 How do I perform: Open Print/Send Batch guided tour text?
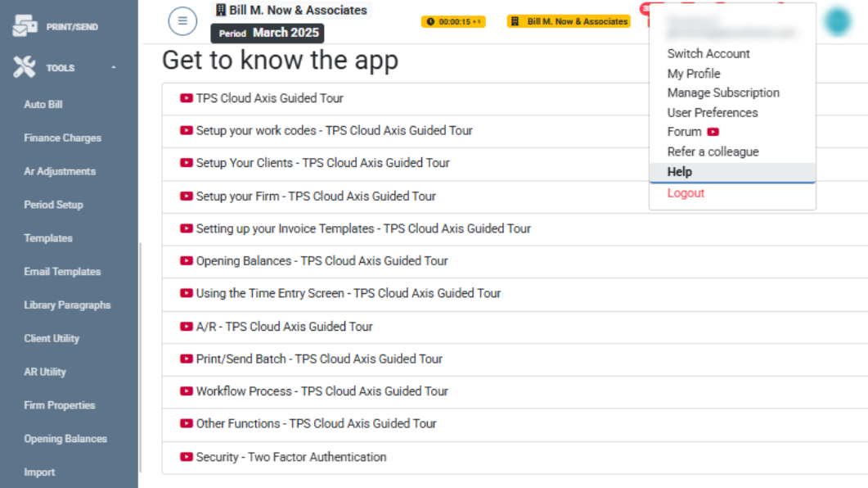pyautogui.click(x=319, y=359)
